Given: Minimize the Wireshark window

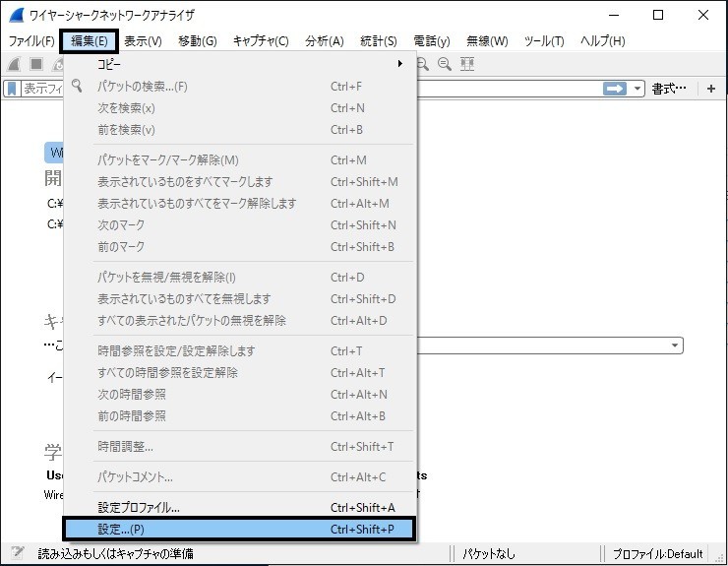Looking at the screenshot, I should (614, 15).
